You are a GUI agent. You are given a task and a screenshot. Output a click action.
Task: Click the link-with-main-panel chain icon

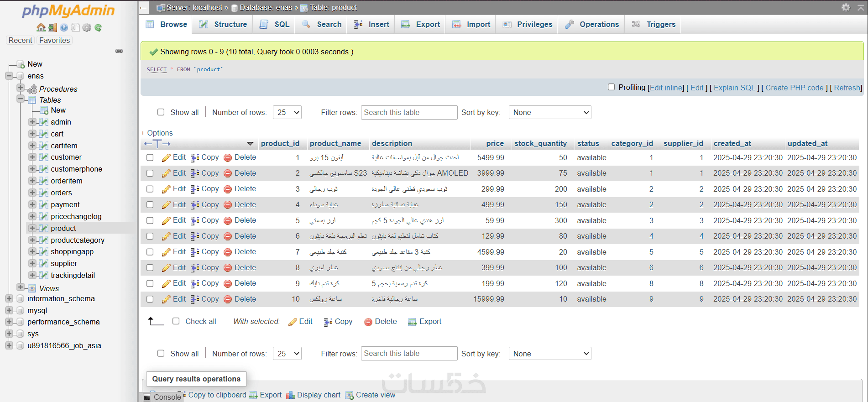119,51
